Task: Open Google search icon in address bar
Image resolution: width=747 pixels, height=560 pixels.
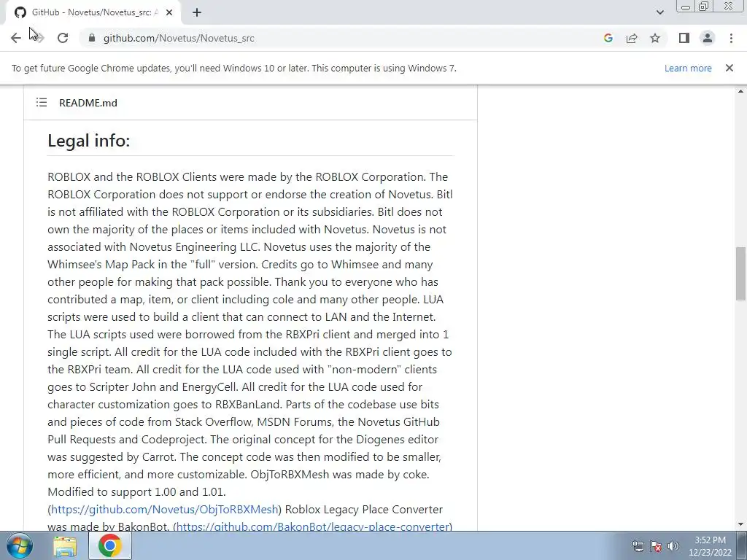Action: pyautogui.click(x=608, y=38)
